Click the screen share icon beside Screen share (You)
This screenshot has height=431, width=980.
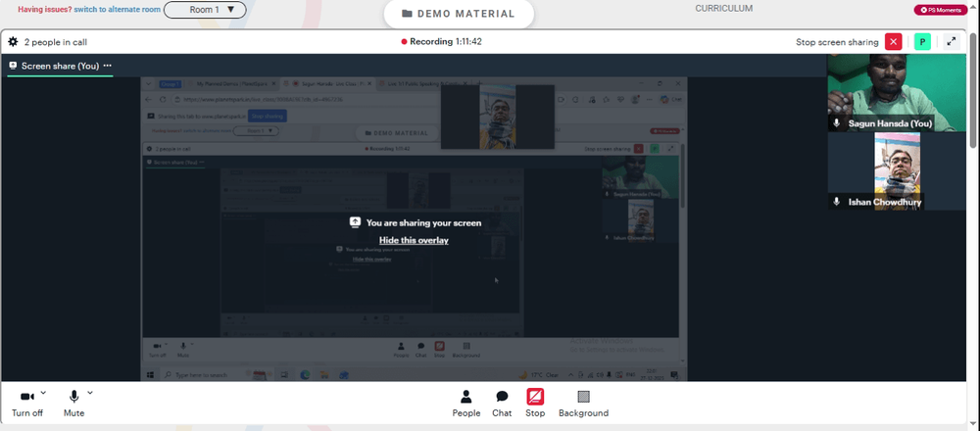tap(13, 66)
